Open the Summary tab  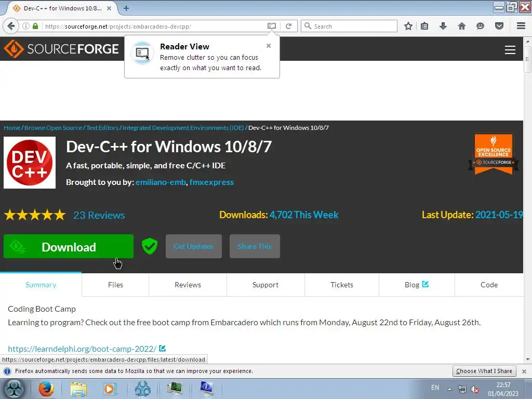click(41, 285)
